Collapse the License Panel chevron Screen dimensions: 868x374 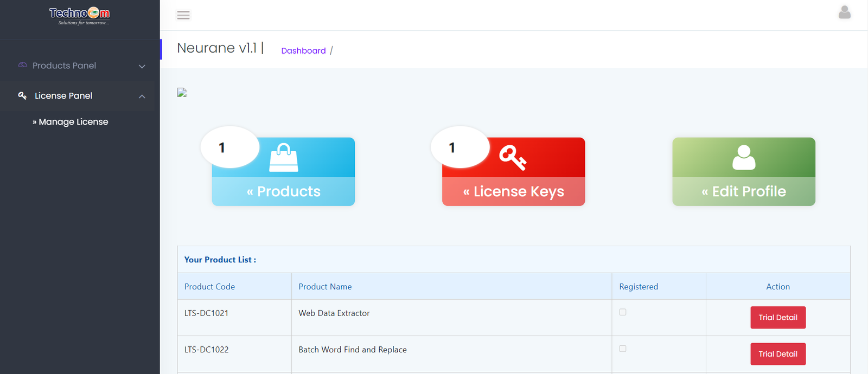click(x=142, y=96)
